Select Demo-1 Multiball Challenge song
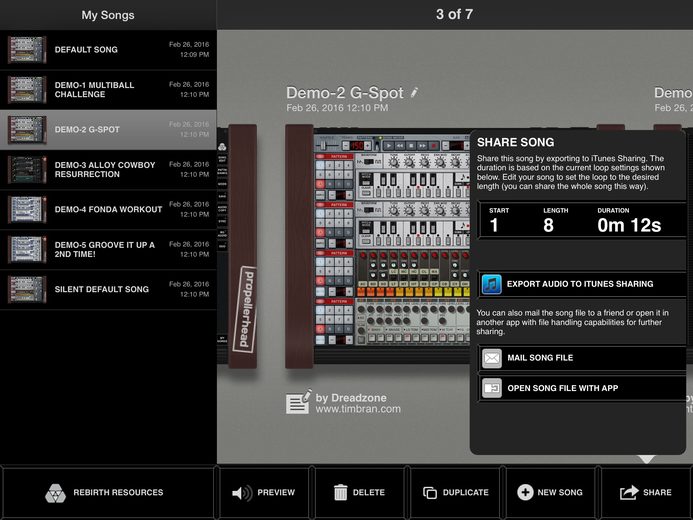The height and width of the screenshot is (520, 693). (x=108, y=90)
